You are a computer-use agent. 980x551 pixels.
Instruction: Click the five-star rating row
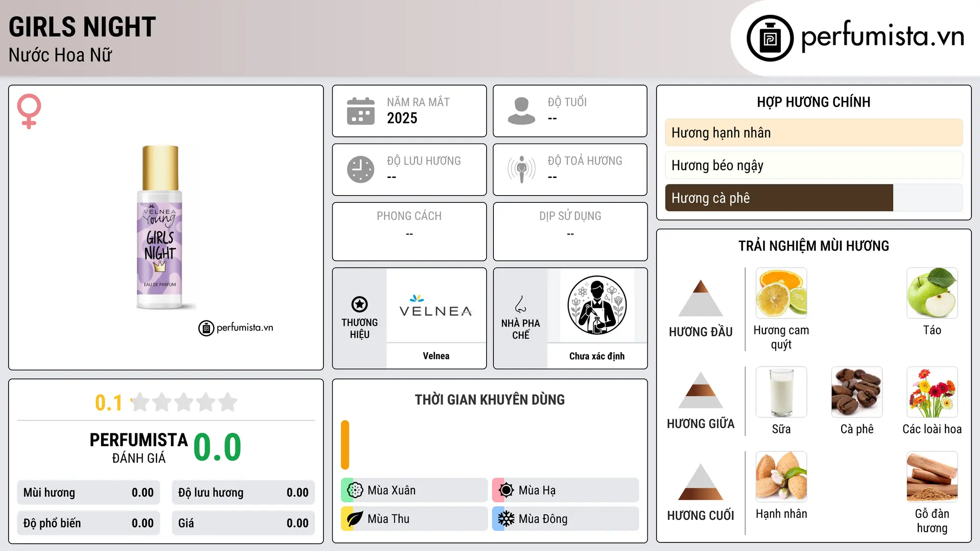coord(184,402)
